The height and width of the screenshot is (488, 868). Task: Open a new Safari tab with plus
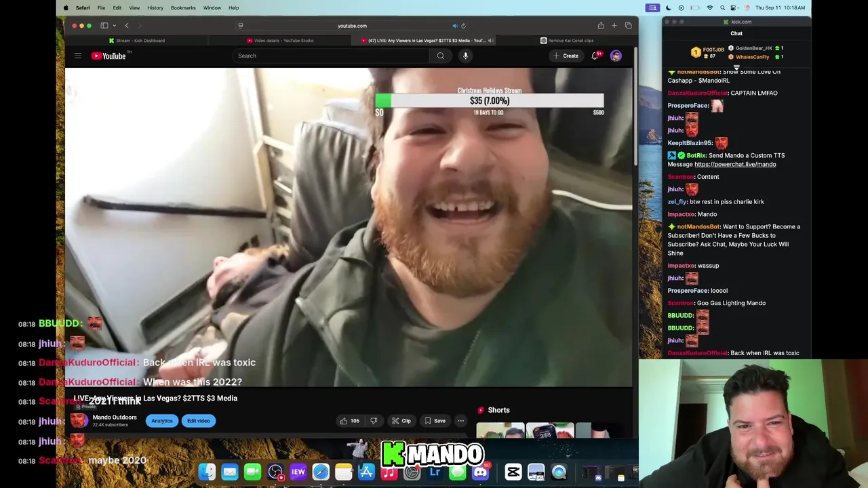614,26
